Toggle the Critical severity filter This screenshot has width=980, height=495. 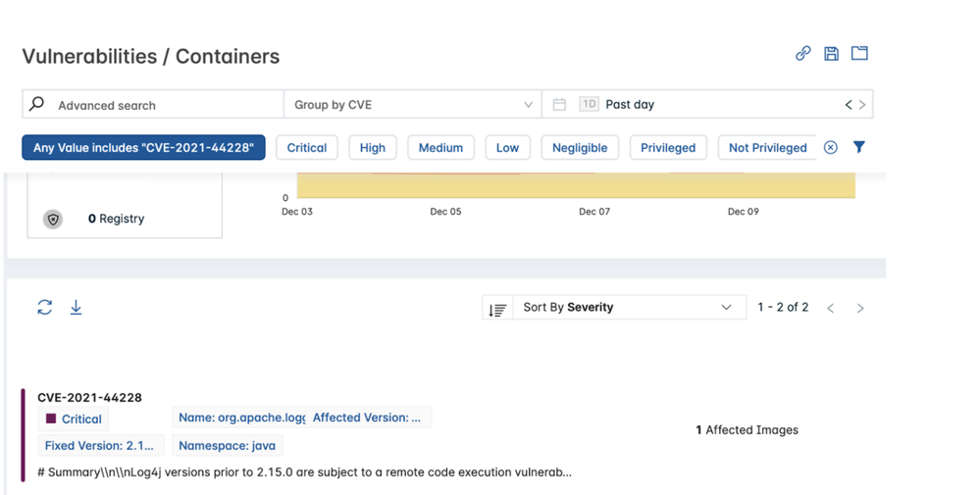click(307, 148)
